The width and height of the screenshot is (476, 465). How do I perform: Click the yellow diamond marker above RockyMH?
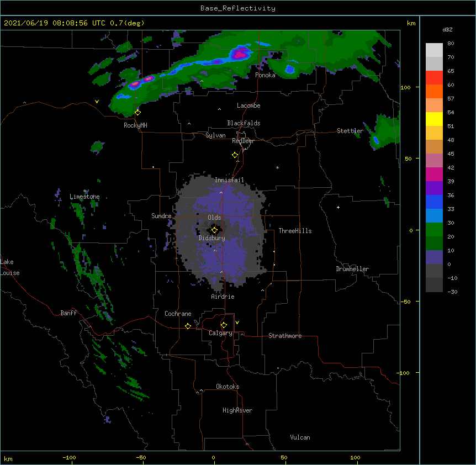[137, 113]
